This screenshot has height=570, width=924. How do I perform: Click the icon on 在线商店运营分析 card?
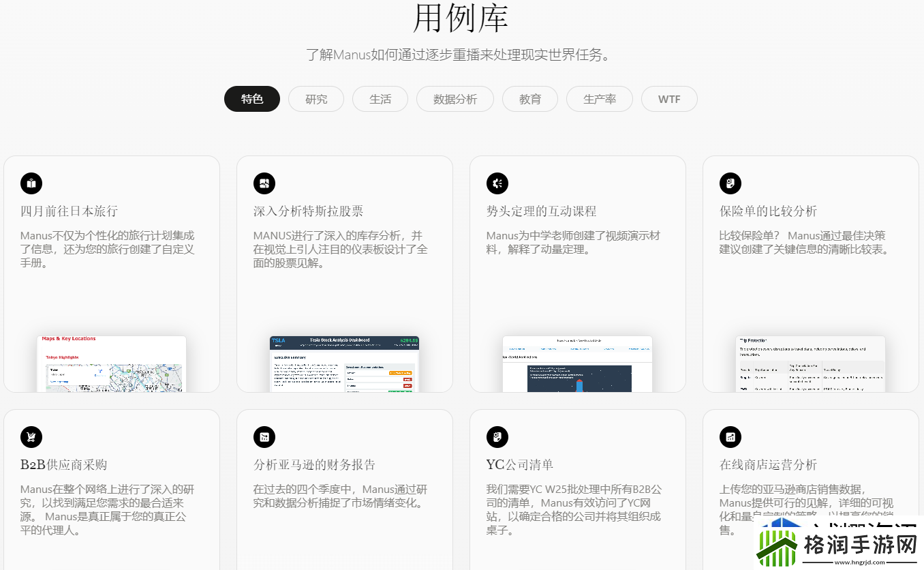point(730,437)
